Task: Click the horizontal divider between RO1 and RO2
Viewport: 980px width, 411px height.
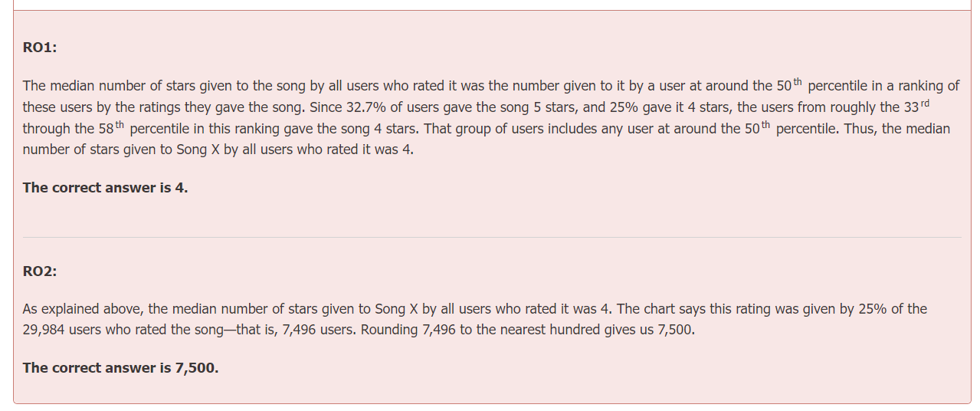Action: pyautogui.click(x=491, y=238)
